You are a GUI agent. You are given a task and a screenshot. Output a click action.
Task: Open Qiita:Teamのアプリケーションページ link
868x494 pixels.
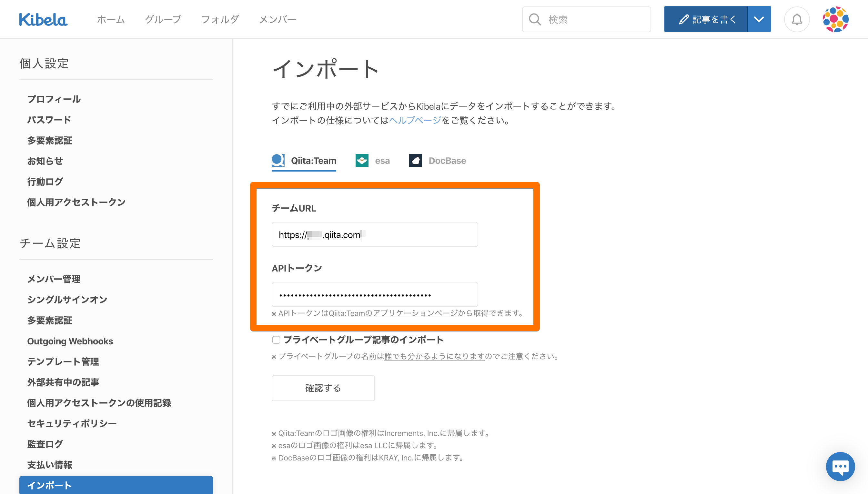tap(393, 313)
